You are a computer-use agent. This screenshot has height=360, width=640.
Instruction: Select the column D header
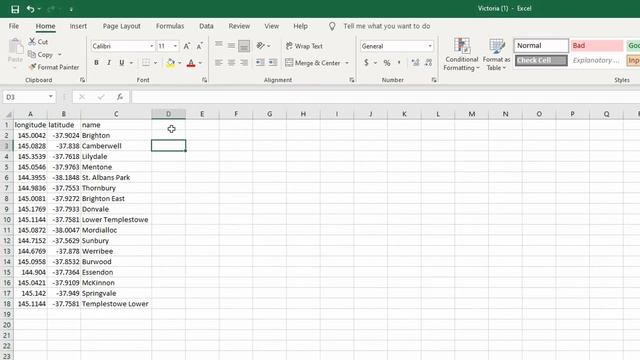(x=168, y=114)
